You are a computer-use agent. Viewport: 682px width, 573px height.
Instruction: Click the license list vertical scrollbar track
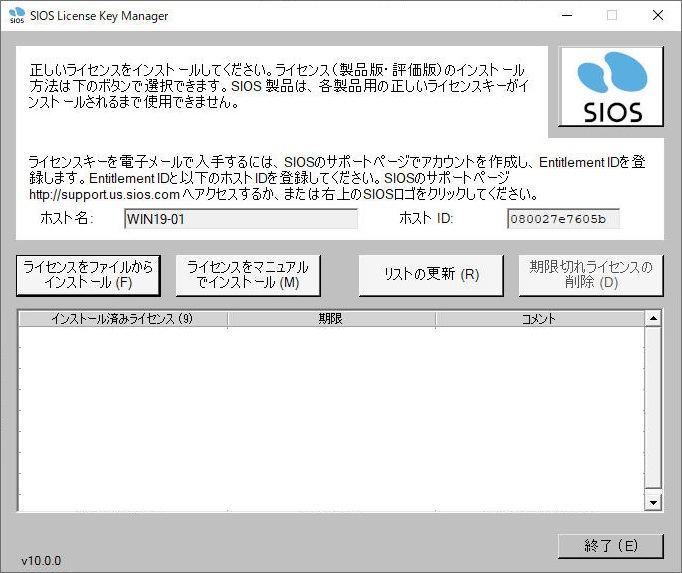(654, 410)
